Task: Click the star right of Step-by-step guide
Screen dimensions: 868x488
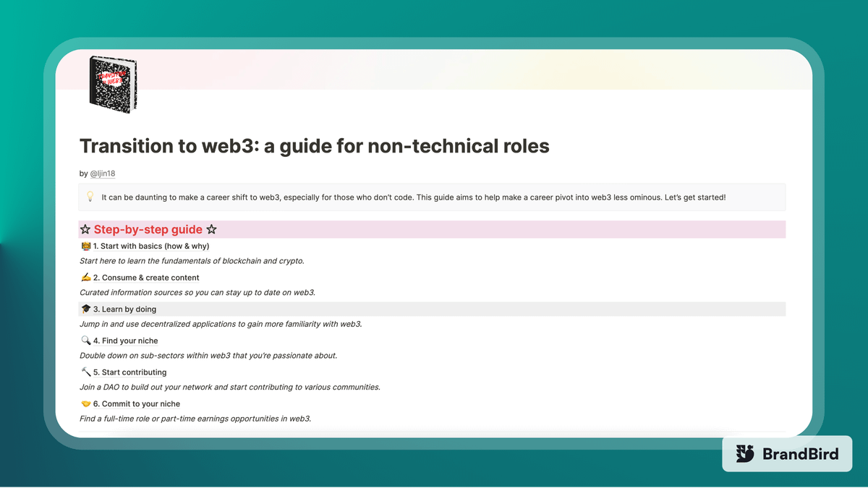Action: (211, 230)
